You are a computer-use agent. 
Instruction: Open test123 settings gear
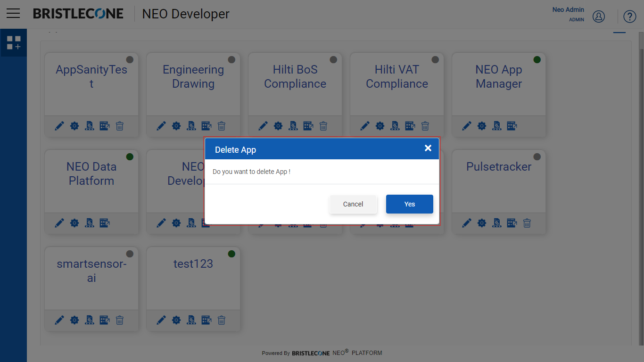(176, 320)
